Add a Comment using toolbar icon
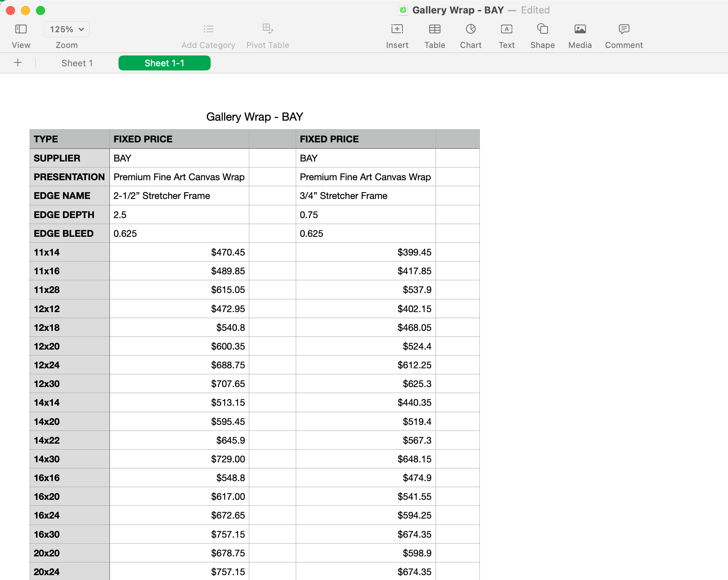 click(624, 29)
